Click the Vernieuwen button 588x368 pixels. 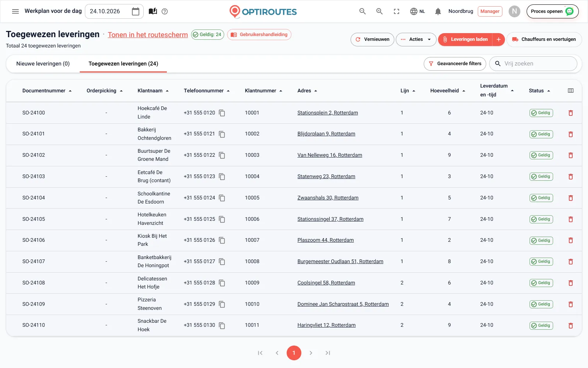[372, 39]
